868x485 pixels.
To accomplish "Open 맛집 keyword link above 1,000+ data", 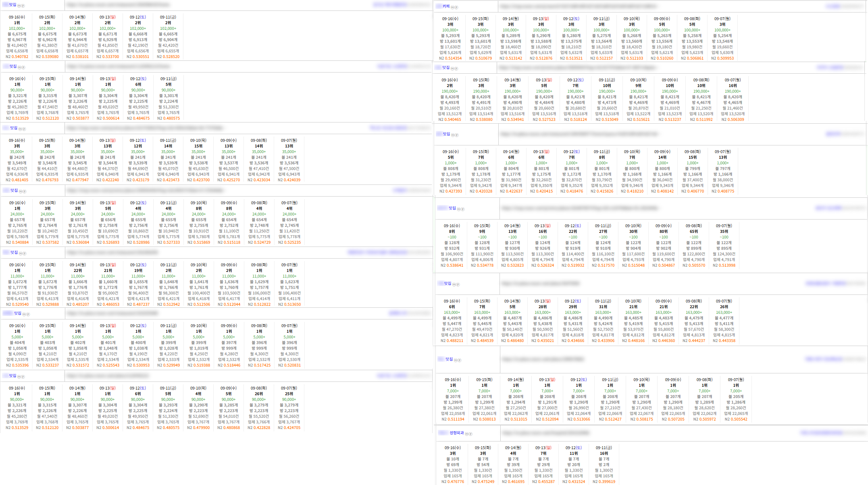I will point(447,134).
